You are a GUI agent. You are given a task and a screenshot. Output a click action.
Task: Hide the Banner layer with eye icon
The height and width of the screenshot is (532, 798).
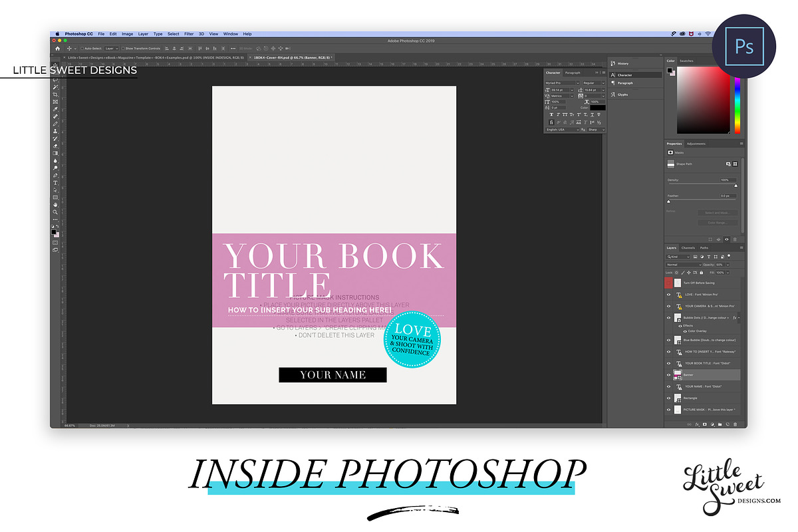[668, 375]
